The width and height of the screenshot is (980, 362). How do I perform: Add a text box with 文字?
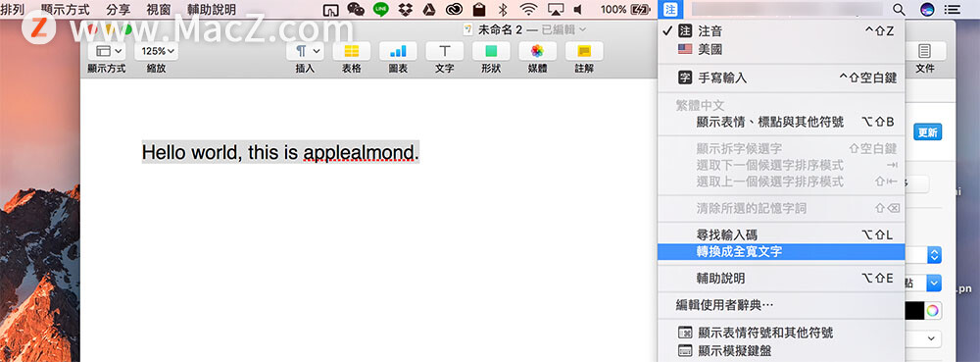pos(444,51)
